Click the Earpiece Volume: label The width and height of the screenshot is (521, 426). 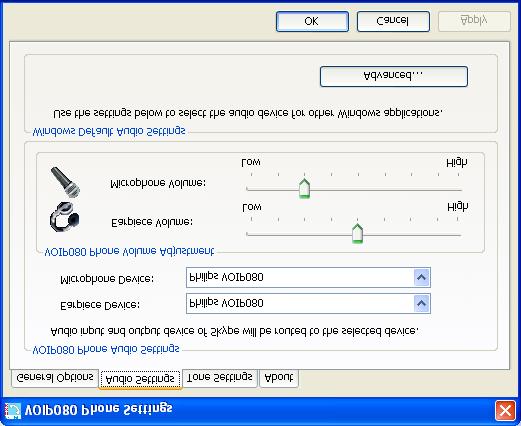[x=152, y=222]
